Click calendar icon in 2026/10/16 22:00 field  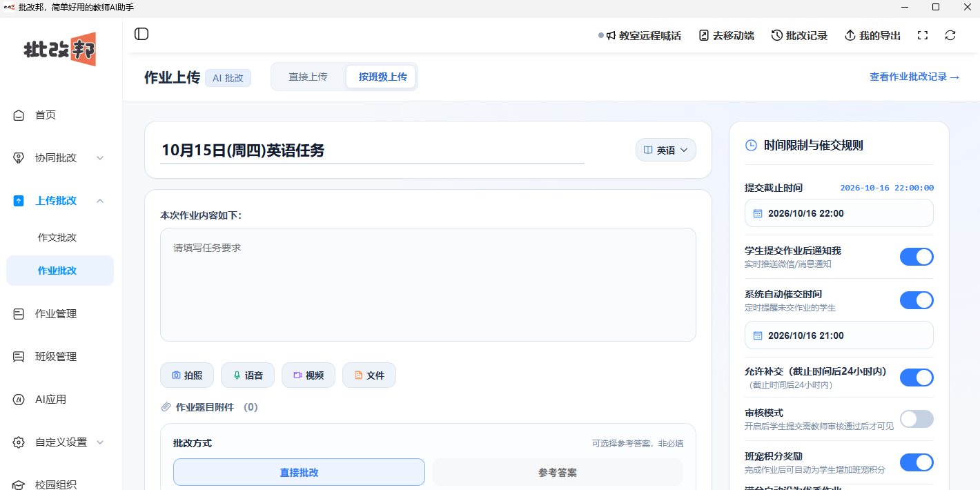pyautogui.click(x=757, y=214)
